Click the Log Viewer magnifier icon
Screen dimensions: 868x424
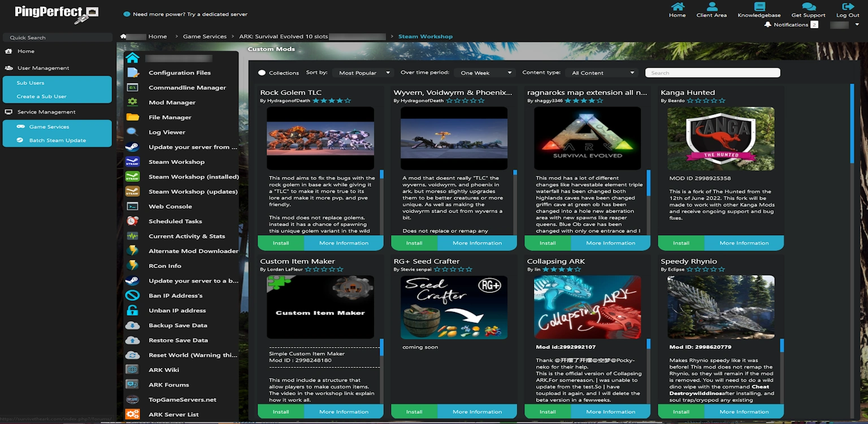coord(133,132)
